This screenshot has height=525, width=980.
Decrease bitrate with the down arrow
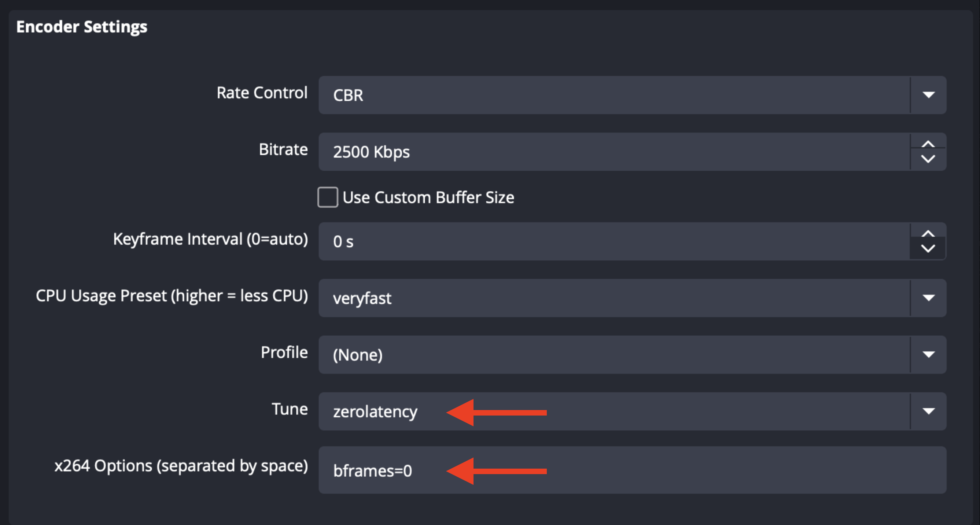coord(928,159)
